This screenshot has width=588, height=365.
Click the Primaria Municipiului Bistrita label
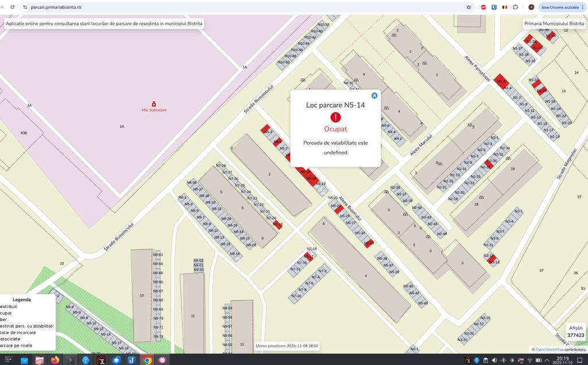pyautogui.click(x=554, y=24)
